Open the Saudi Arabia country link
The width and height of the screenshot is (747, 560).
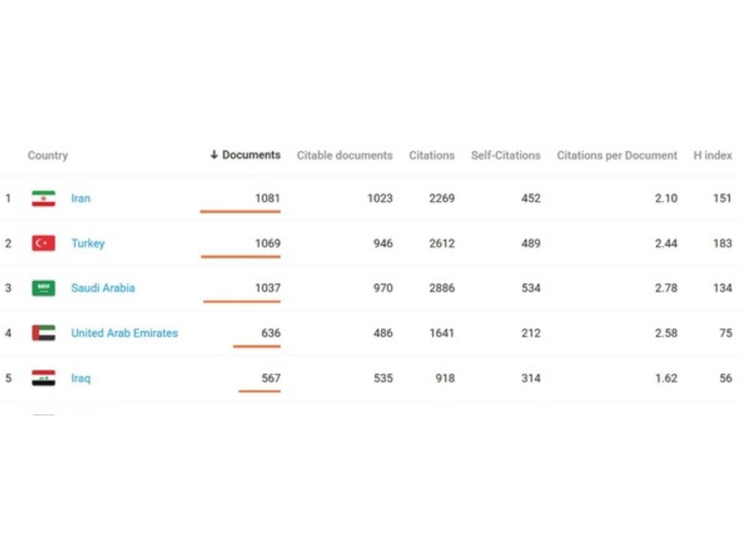pos(103,288)
